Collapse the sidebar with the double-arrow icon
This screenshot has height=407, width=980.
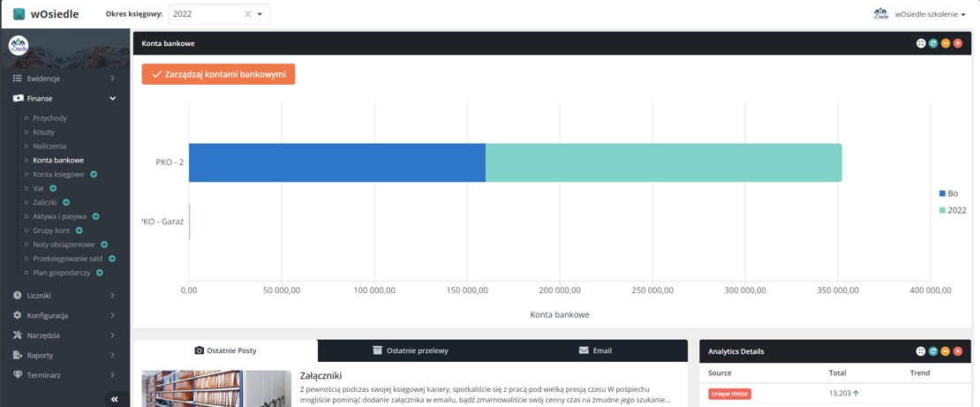coord(114,399)
